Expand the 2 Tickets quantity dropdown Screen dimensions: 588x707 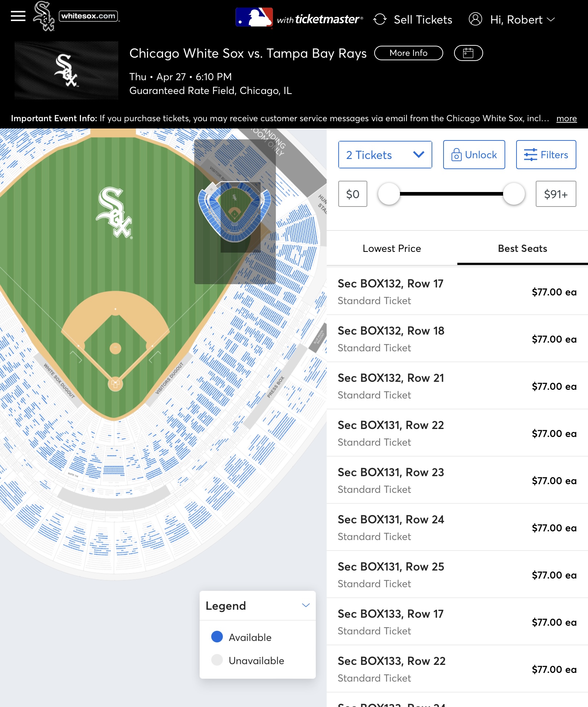(x=385, y=155)
